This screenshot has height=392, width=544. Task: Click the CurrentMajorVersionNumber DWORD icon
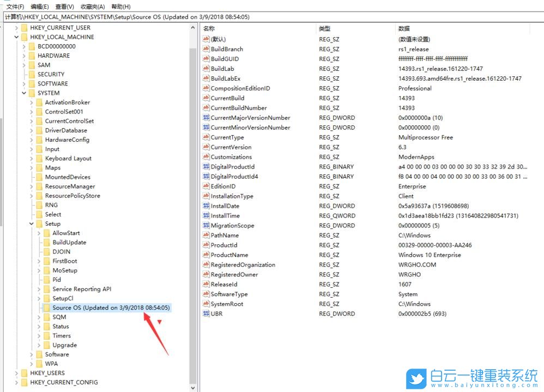(205, 118)
